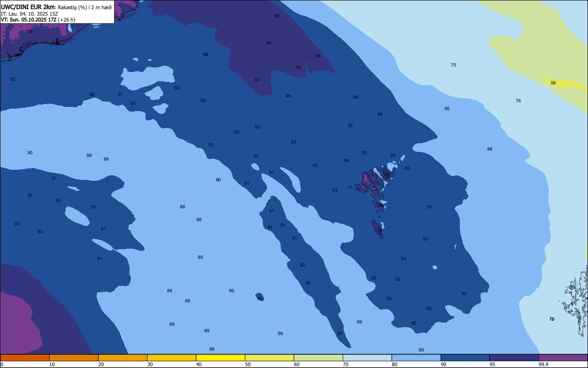
Task: Click the 'UWC/DINI EUR 2km' title text
Action: (x=28, y=6)
